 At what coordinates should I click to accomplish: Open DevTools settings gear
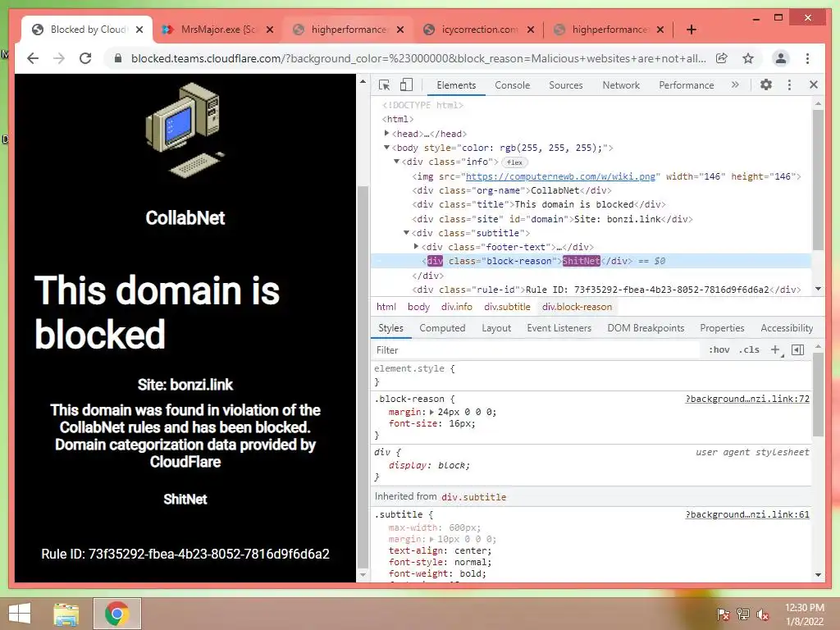[x=766, y=84]
